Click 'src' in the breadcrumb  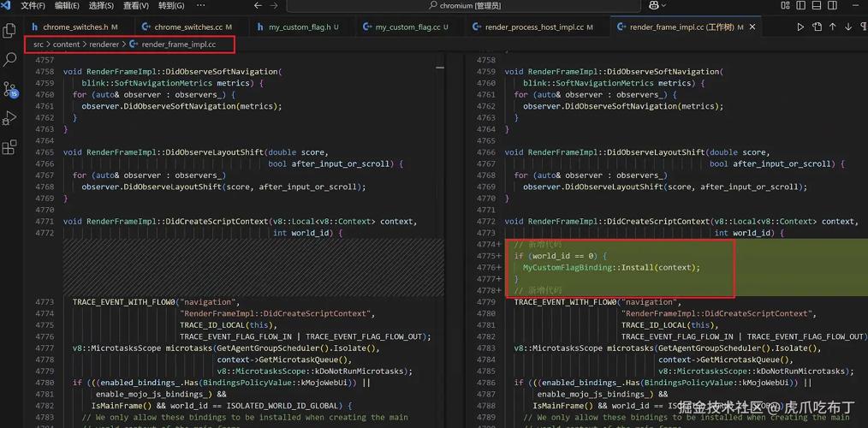(x=38, y=45)
